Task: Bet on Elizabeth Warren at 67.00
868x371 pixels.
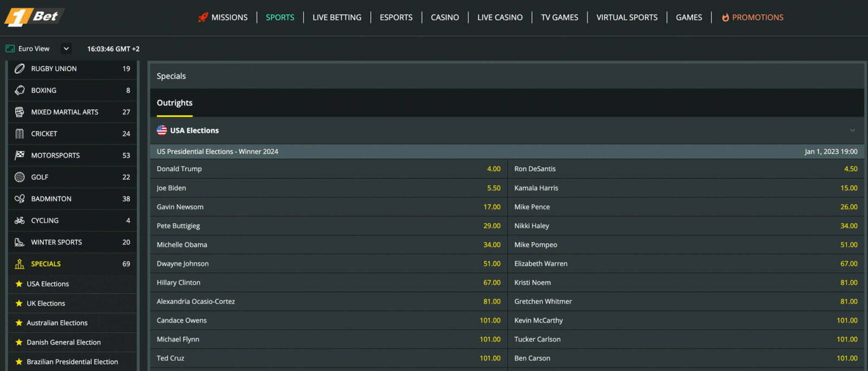Action: (686, 264)
